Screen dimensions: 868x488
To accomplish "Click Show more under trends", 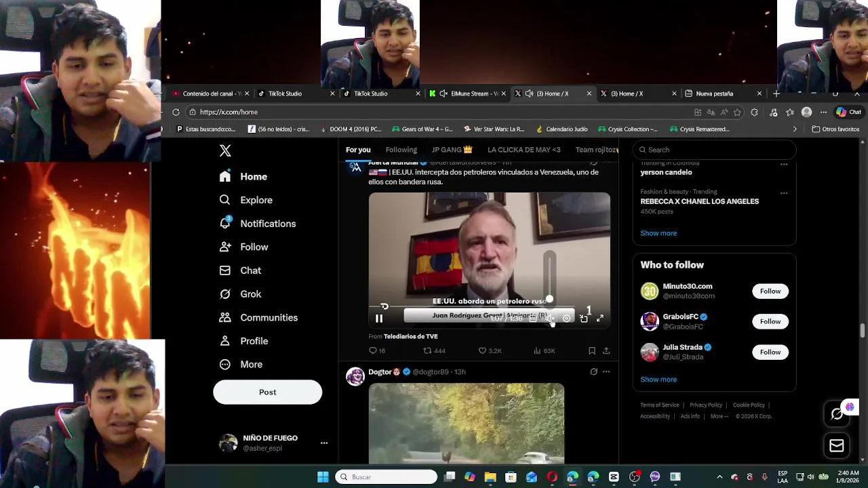I will 658,233.
